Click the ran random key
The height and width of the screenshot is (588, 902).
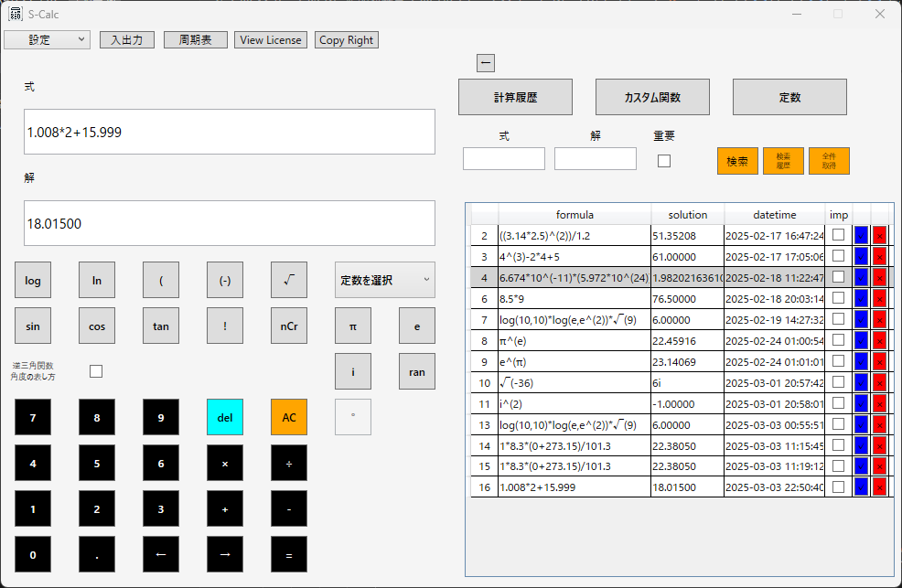tap(417, 371)
